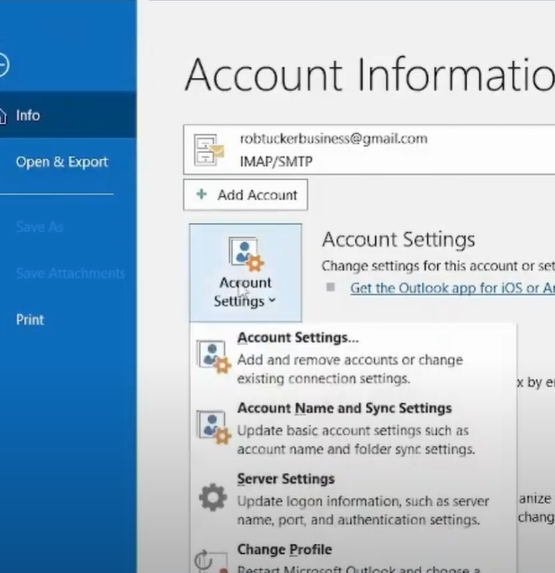The width and height of the screenshot is (555, 573).
Task: Click 'Change settings for this account' text
Action: [438, 266]
